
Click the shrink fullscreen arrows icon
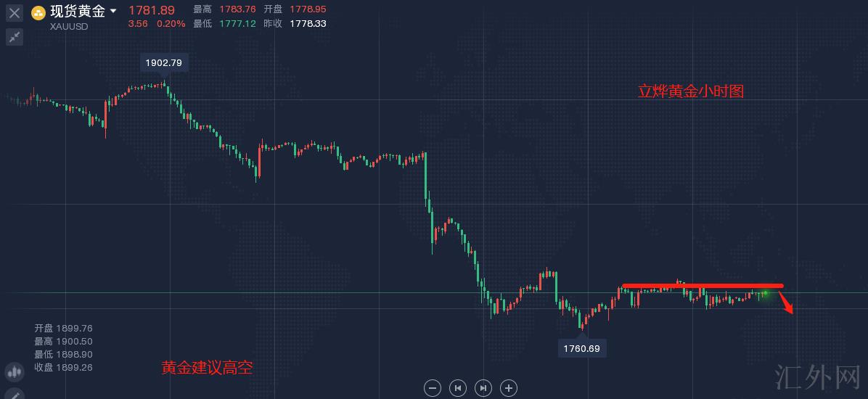tap(15, 37)
